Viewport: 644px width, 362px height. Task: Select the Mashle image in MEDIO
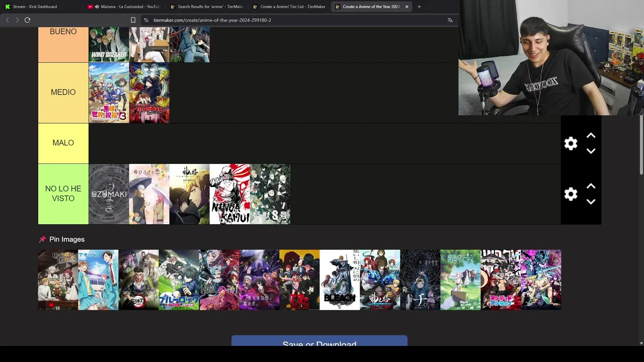(x=149, y=93)
